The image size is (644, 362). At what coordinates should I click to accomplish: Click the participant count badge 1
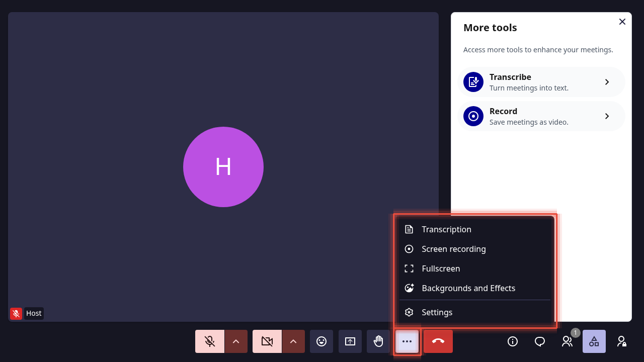point(576,333)
